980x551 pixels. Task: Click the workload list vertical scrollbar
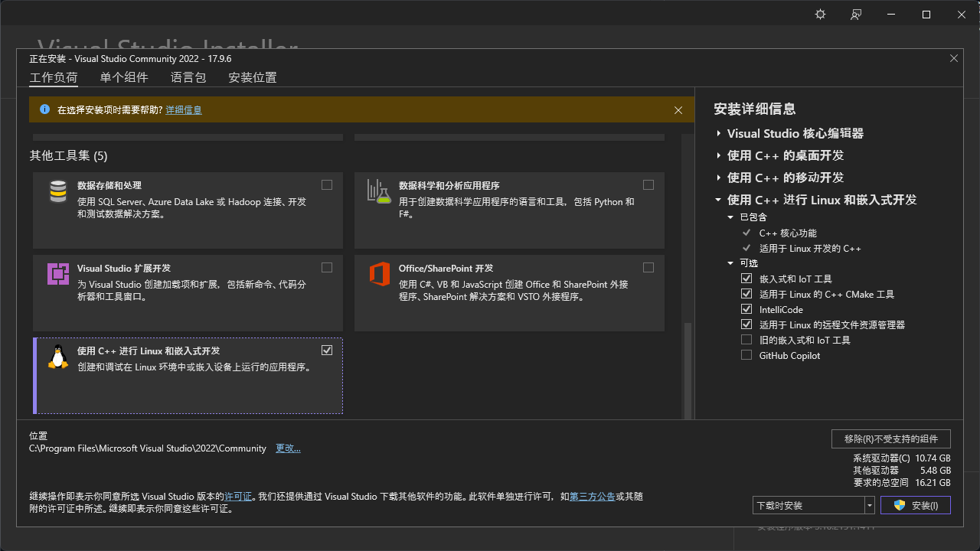687,367
